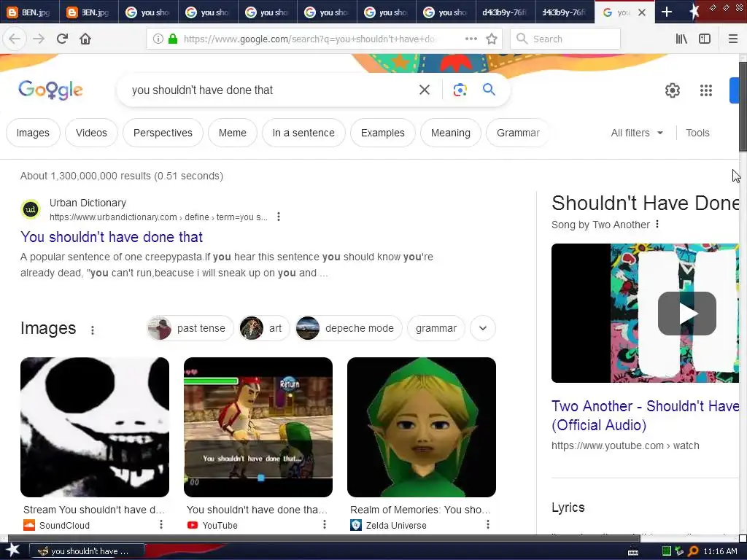The height and width of the screenshot is (560, 747).
Task: Filter results by Videos
Action: pos(91,133)
